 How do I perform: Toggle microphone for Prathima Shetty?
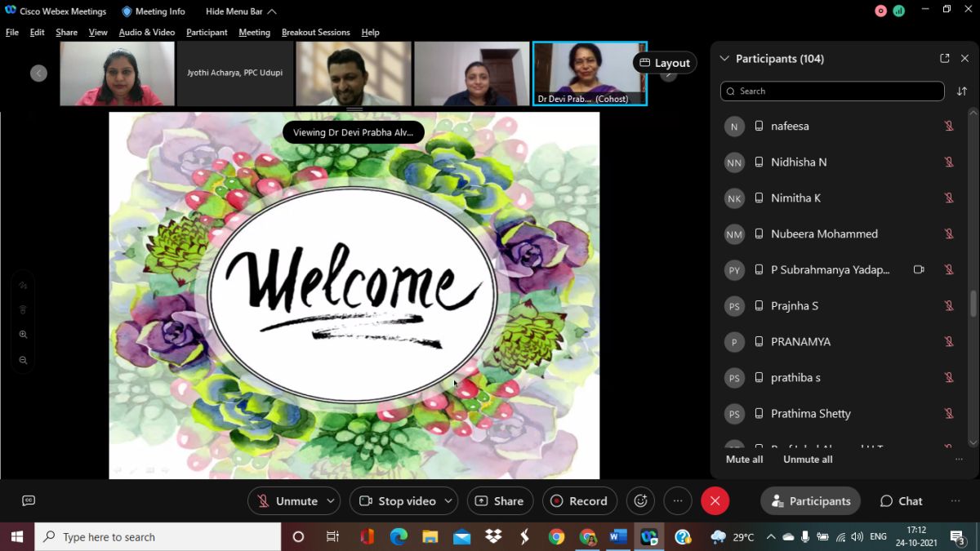click(949, 414)
